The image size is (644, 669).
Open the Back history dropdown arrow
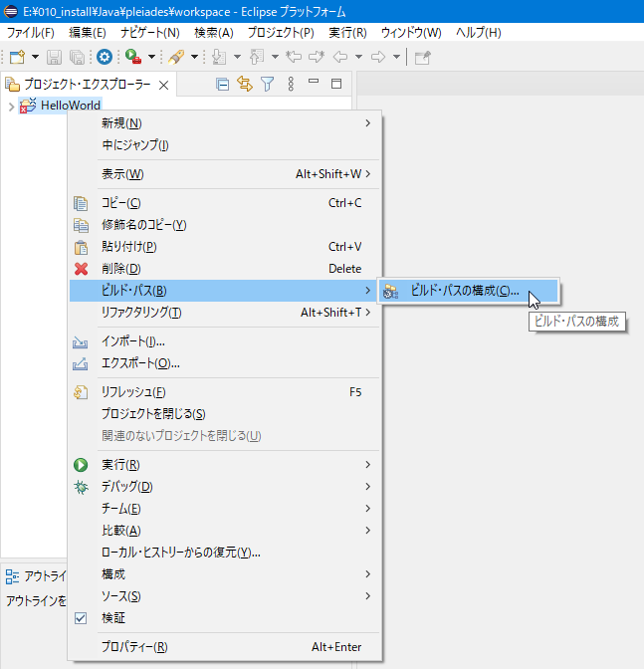[x=358, y=57]
